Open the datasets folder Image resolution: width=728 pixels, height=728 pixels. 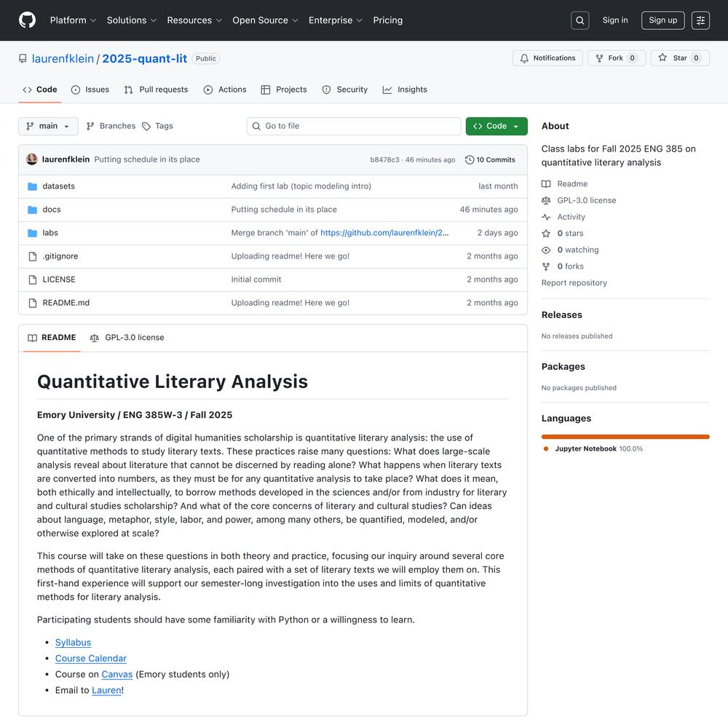pos(58,186)
